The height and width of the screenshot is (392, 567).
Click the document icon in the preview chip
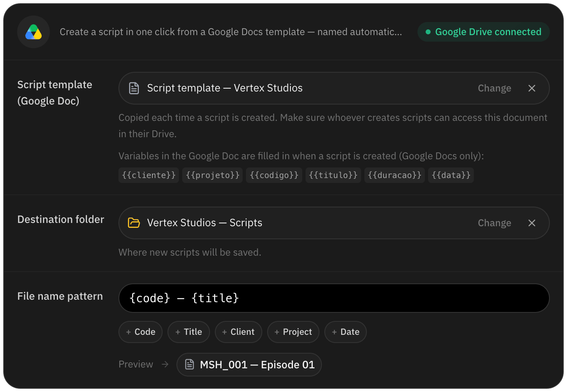(190, 364)
